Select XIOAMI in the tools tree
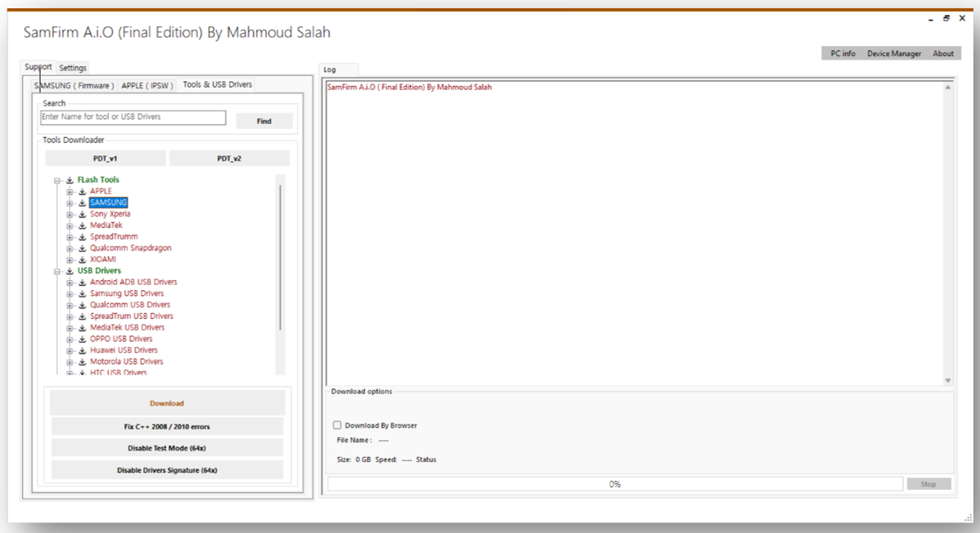The image size is (980, 533). pyautogui.click(x=102, y=259)
